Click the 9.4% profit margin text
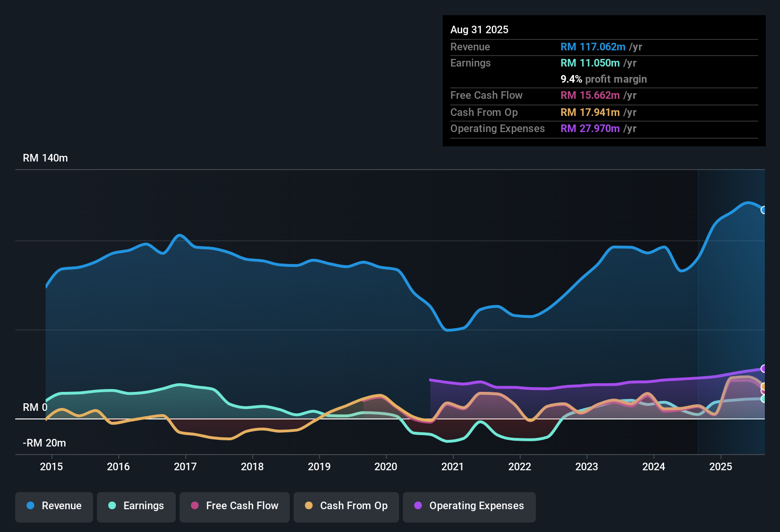Screen dimensions: 780x532 603,79
